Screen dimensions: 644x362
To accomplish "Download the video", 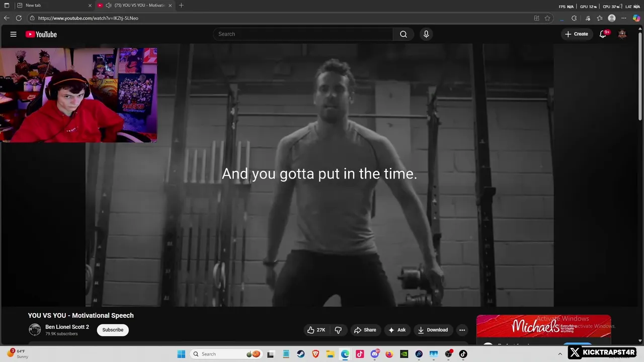I will 433,330.
